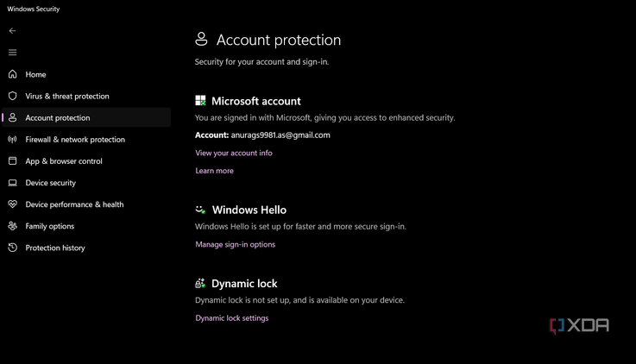Screen dimensions: 636x364
Task: Click Learn more under Microsoft account
Action: pos(214,171)
